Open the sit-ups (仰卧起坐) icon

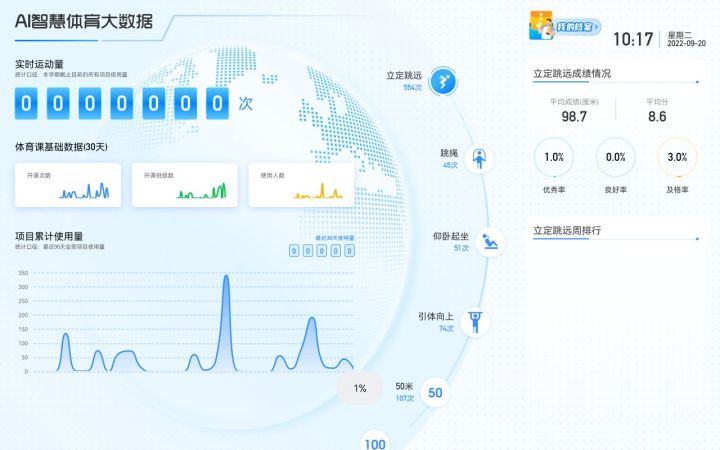click(489, 241)
